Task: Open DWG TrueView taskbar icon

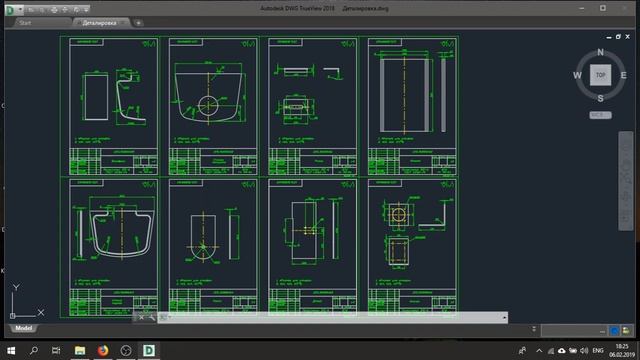Action: (149, 351)
